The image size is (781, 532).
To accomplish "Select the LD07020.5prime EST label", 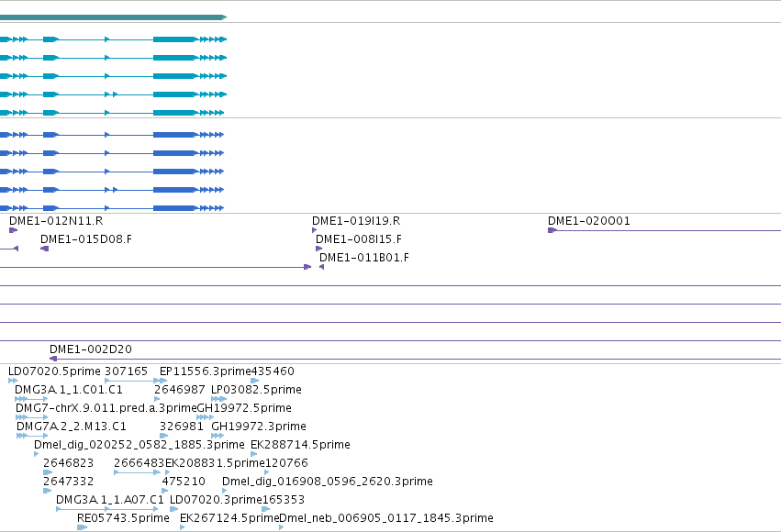I will tap(54, 371).
